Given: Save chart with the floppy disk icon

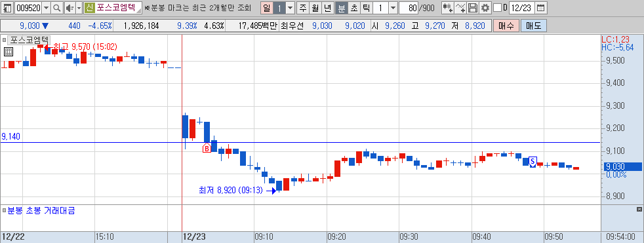Looking at the screenshot, I should coord(473,7).
